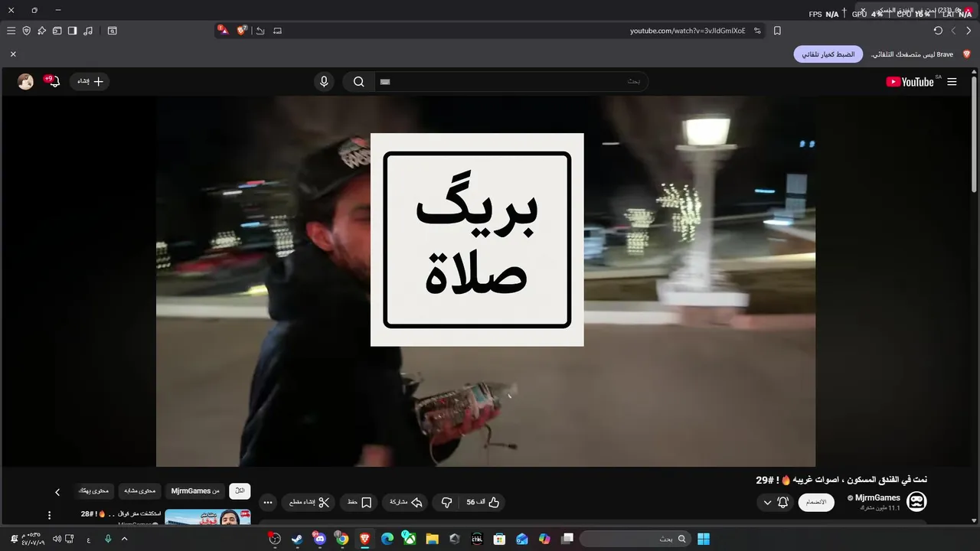Start voice search with microphone
The image size is (980, 551).
324,81
